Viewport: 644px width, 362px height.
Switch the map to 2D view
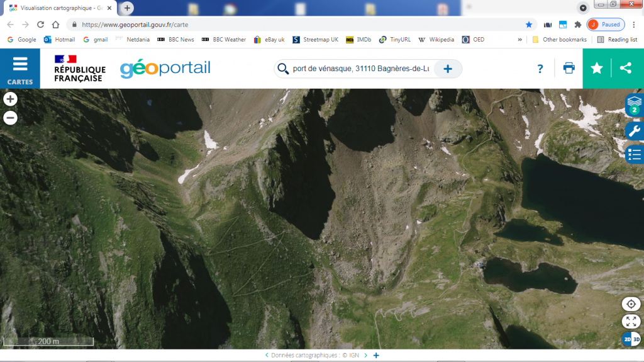(x=626, y=339)
